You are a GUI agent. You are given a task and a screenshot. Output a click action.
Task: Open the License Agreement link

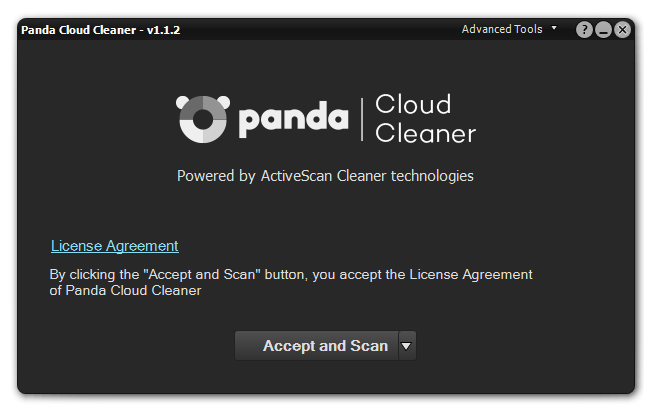click(115, 246)
